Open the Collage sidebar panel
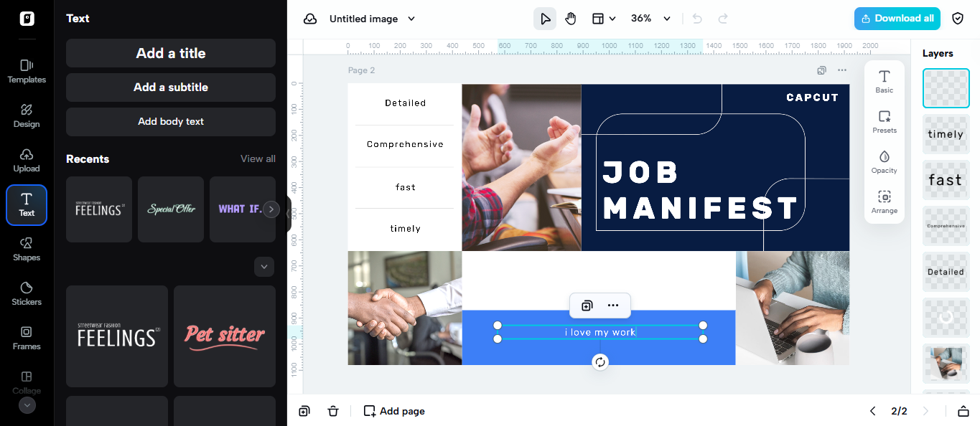The width and height of the screenshot is (980, 426). point(27,382)
